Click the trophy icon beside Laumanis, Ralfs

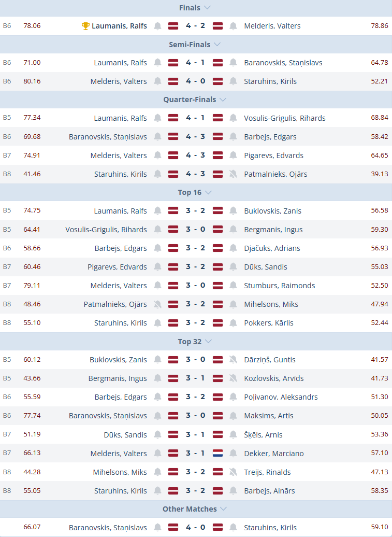[x=85, y=26]
